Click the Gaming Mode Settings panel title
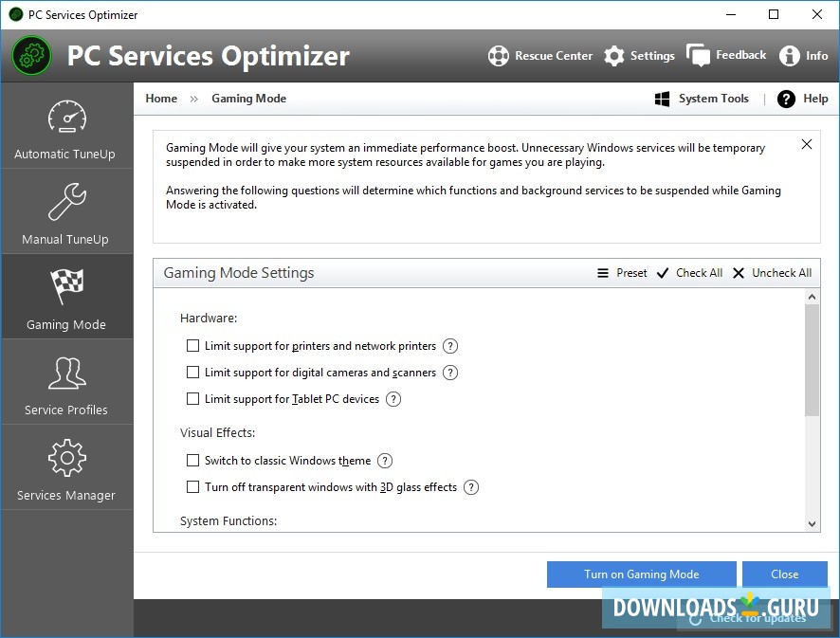840x638 pixels. pos(239,273)
